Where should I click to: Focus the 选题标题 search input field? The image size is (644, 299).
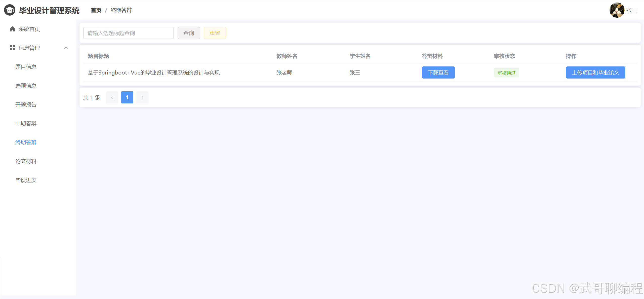(x=128, y=33)
